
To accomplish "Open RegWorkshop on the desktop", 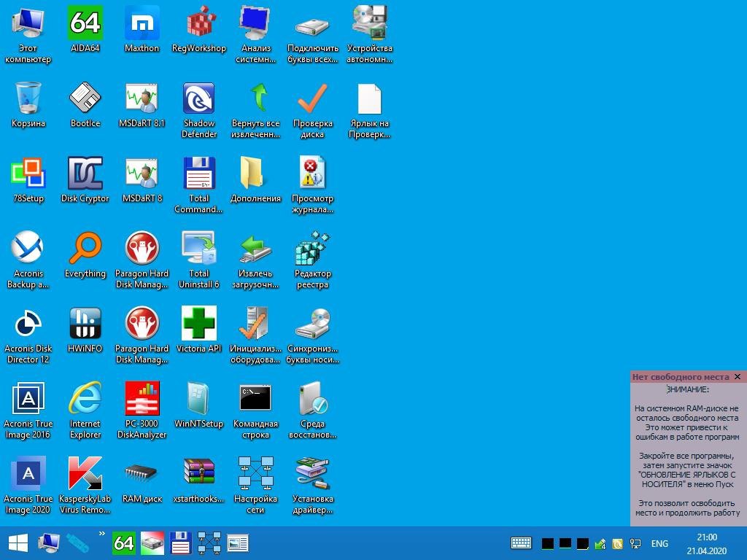I will point(198,29).
